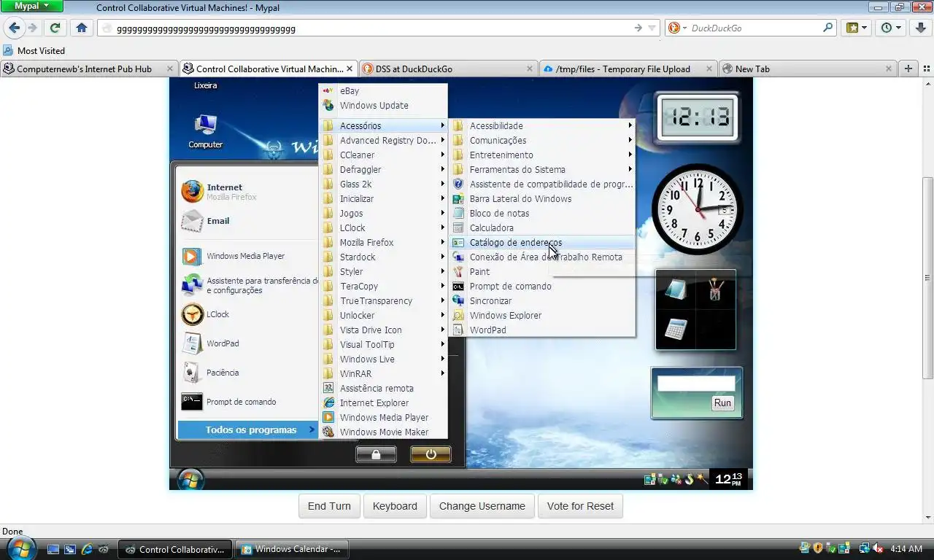
Task: Select Catálogo de endereços menu item
Action: click(542, 242)
